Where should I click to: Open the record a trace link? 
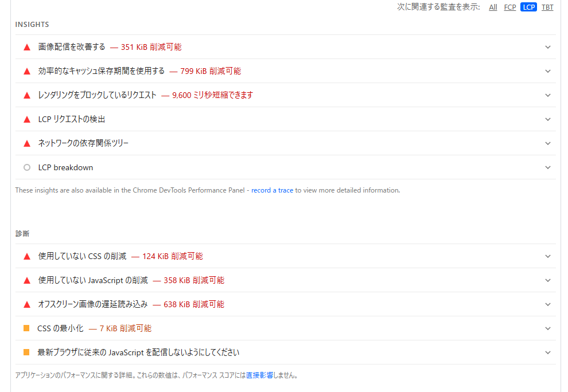272,190
